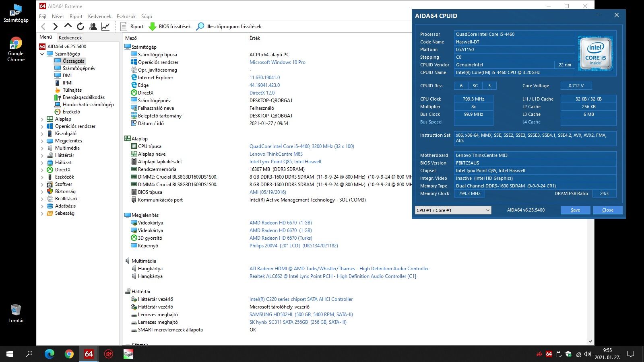The image size is (644, 362).
Task: Open the volume control in the system tray
Action: click(588, 354)
